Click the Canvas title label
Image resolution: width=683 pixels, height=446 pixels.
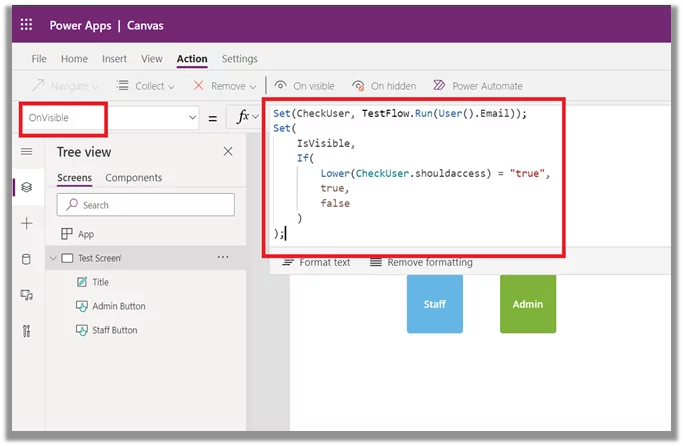145,26
